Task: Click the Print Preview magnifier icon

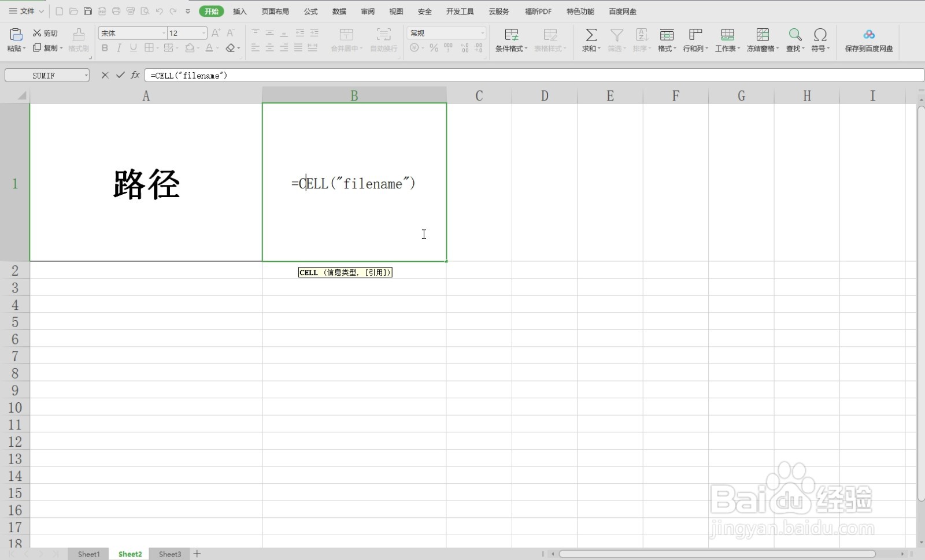Action: coord(145,11)
